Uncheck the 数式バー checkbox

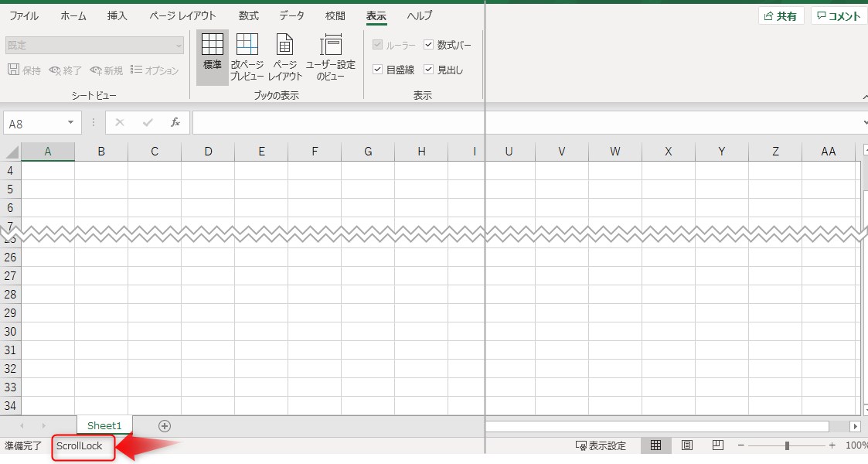click(x=428, y=44)
